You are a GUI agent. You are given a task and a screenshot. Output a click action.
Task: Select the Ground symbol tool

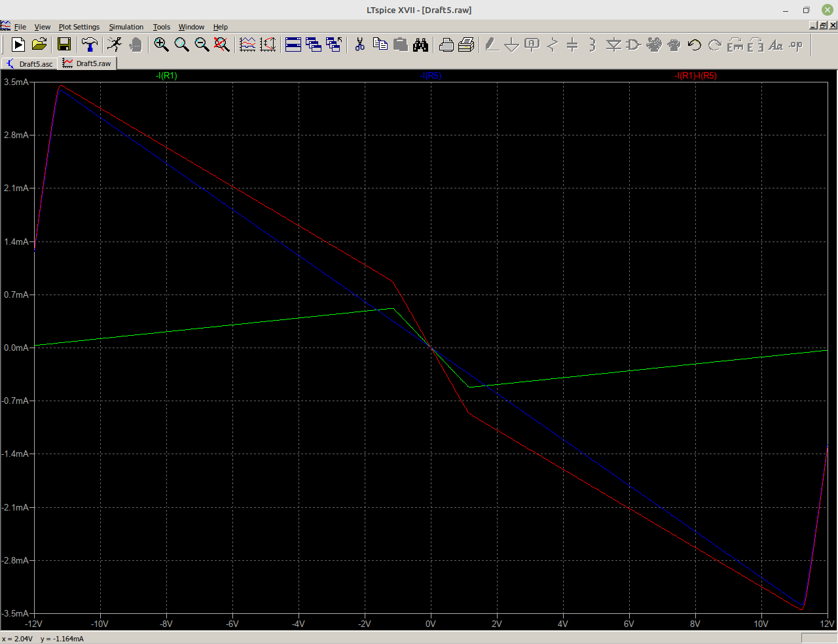512,45
